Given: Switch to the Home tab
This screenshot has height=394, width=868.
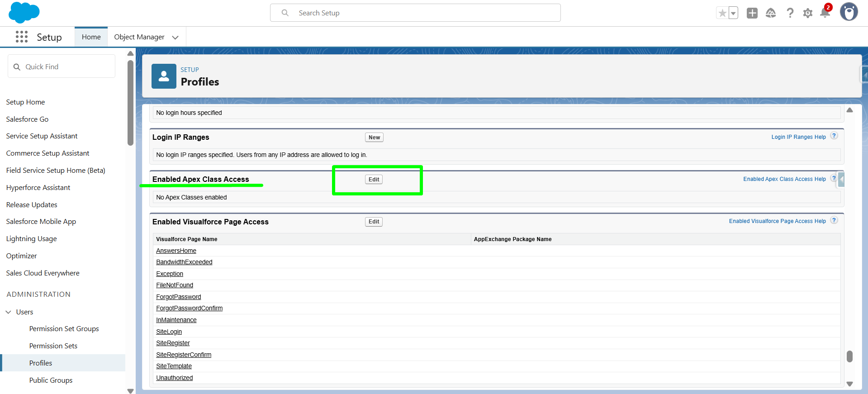Looking at the screenshot, I should point(91,37).
